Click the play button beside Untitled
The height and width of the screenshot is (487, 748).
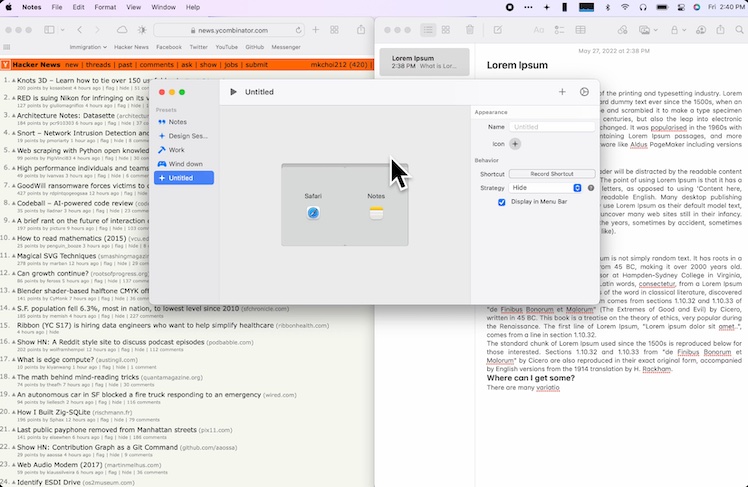pyautogui.click(x=233, y=92)
